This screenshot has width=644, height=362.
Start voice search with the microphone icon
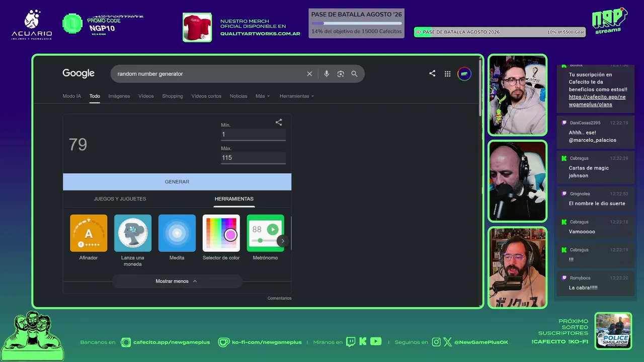pyautogui.click(x=327, y=74)
